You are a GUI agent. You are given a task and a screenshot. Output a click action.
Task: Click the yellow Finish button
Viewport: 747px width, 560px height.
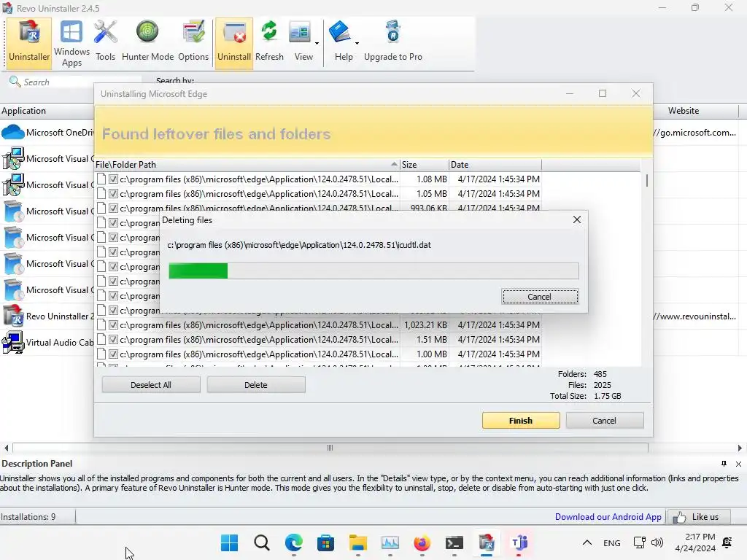[521, 421]
